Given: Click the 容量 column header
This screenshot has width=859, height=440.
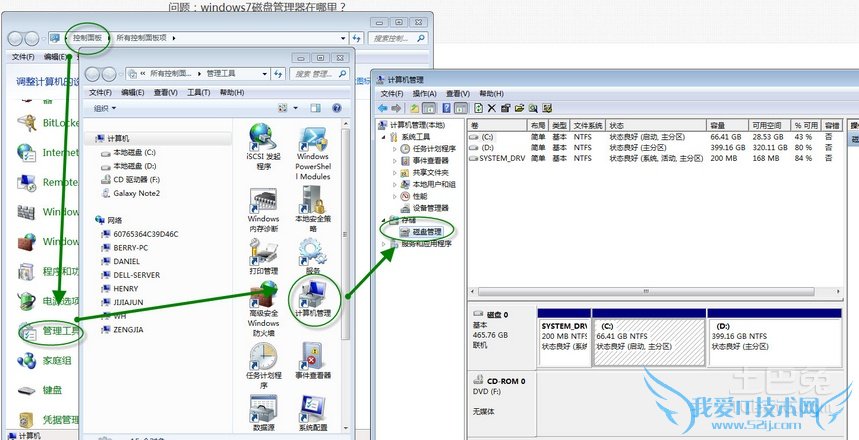Looking at the screenshot, I should pos(727,125).
